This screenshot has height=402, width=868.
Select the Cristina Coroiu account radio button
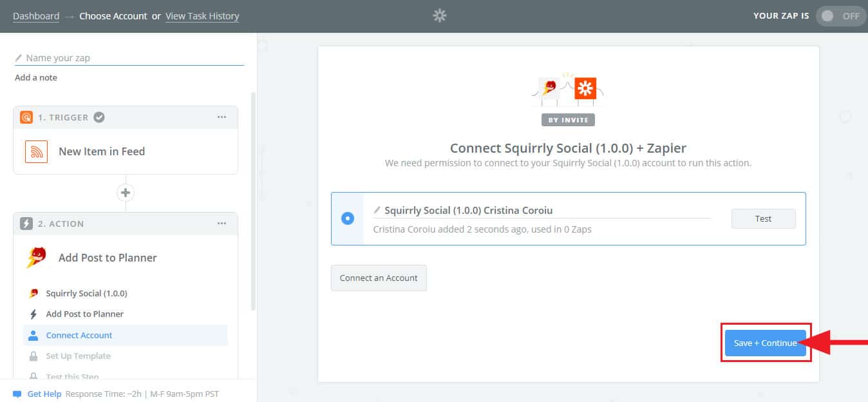[348, 218]
